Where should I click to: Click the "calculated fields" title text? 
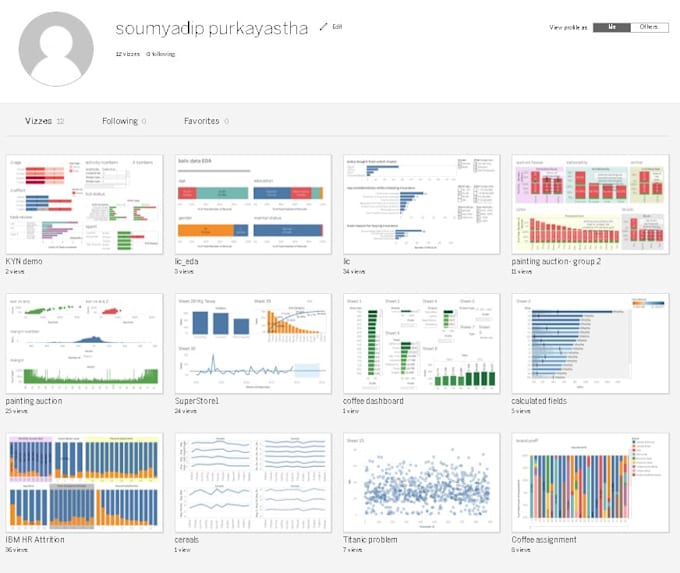coord(539,401)
